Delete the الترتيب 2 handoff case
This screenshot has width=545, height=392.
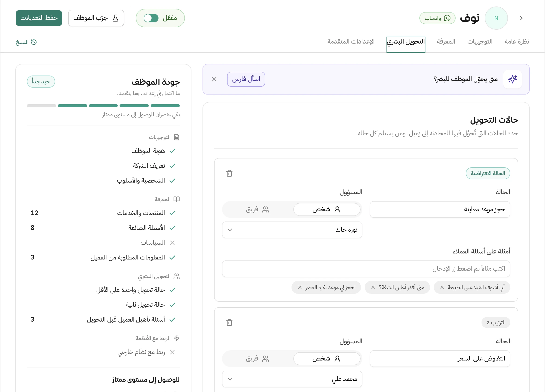[229, 322]
